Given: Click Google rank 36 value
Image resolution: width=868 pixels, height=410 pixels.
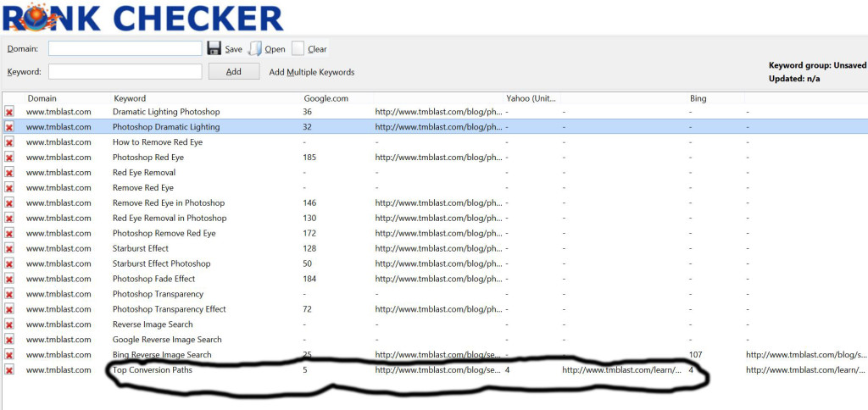Looking at the screenshot, I should [x=307, y=112].
